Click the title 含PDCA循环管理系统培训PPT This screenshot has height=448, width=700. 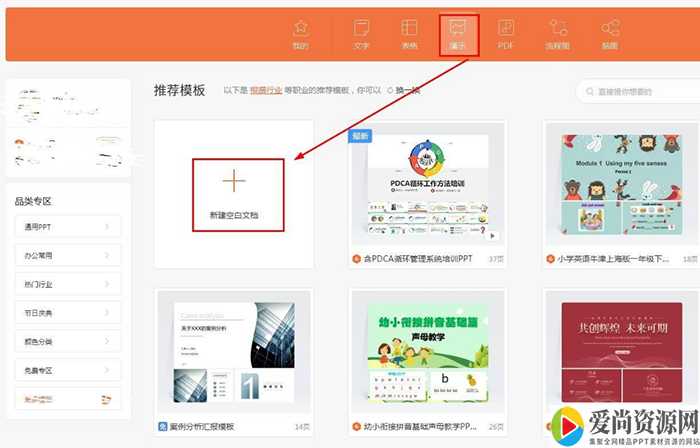418,259
